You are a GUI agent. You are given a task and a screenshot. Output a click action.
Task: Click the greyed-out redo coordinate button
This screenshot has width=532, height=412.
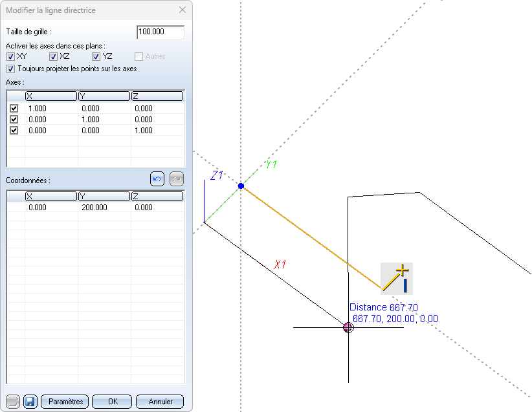point(177,179)
